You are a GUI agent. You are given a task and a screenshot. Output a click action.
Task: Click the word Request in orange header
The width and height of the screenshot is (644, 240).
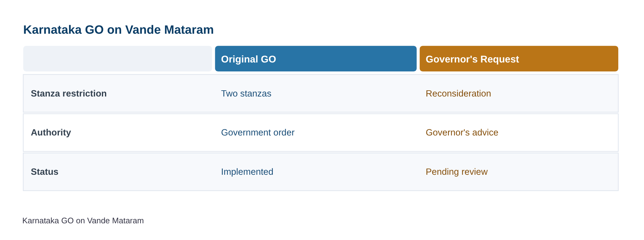click(x=500, y=59)
